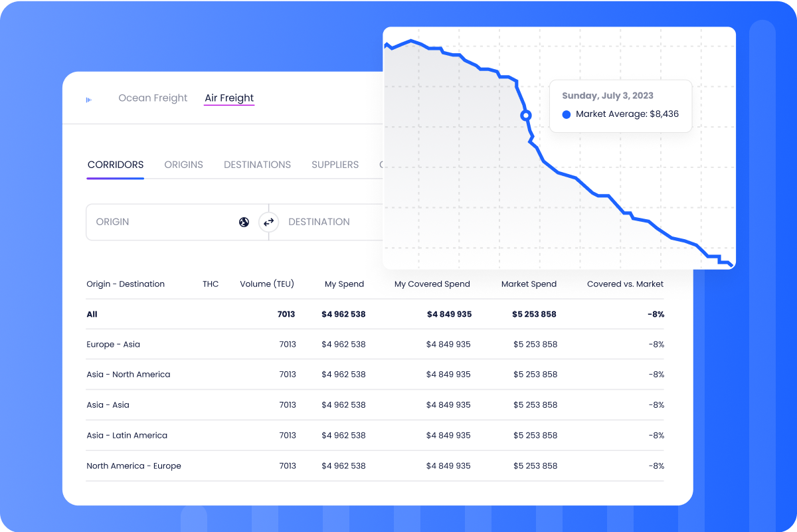Image resolution: width=797 pixels, height=532 pixels.
Task: Swap origin and destination with the arrows icon
Action: (268, 222)
